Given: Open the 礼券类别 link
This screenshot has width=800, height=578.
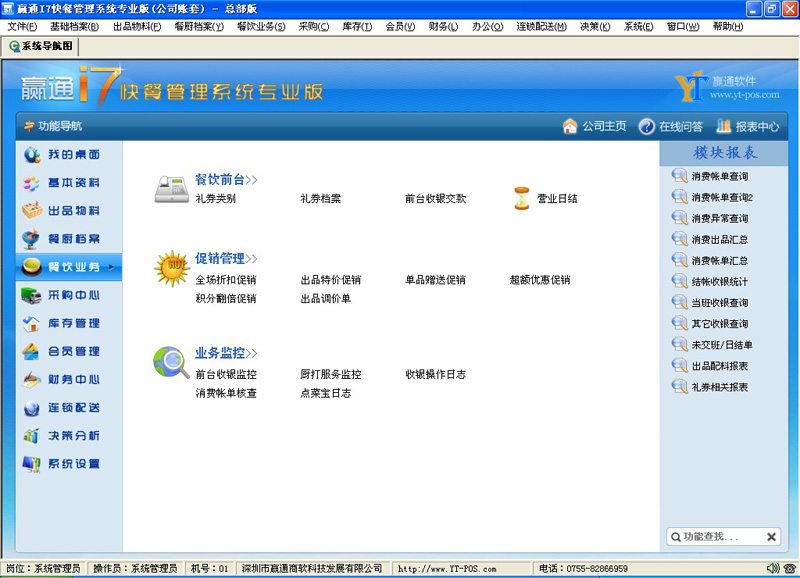Looking at the screenshot, I should point(215,198).
